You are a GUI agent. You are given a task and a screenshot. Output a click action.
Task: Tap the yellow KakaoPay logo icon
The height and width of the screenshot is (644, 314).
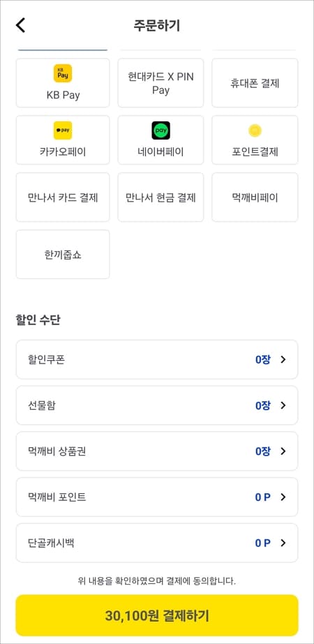tap(63, 130)
